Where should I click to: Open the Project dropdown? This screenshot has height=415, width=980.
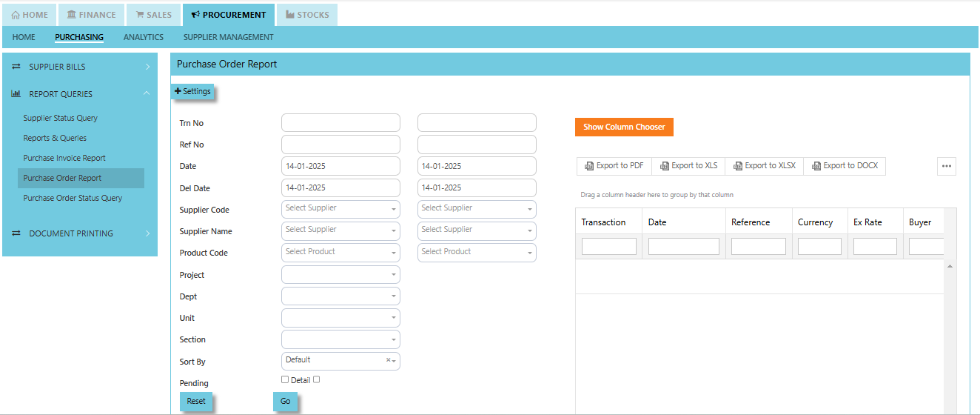point(340,274)
